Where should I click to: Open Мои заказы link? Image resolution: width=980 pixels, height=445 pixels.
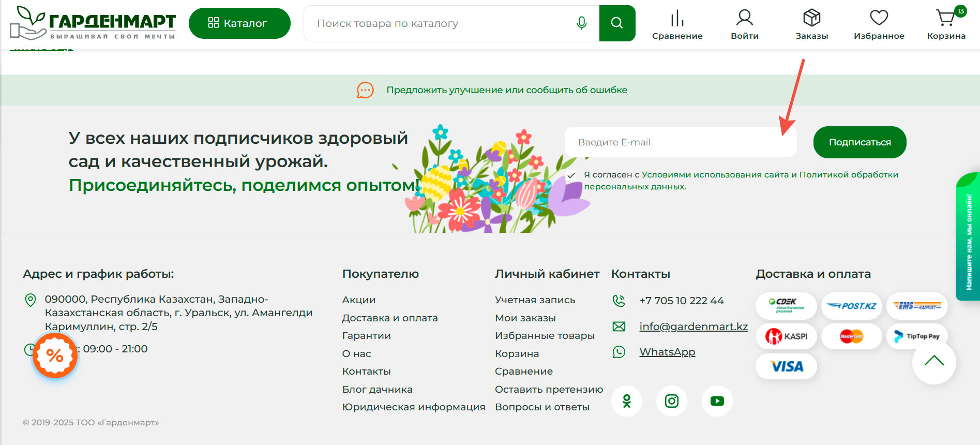525,318
